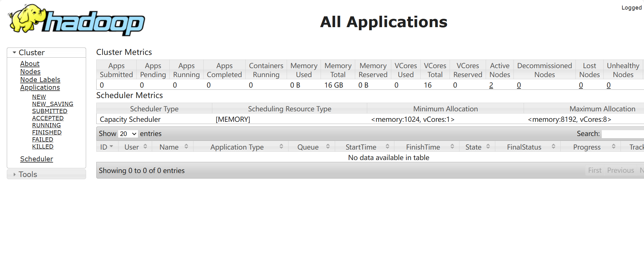Filter applications by RUNNING state

point(46,126)
